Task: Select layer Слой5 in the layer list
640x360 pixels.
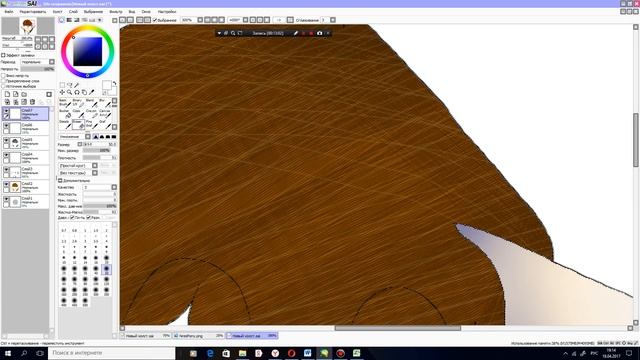Action: pyautogui.click(x=25, y=142)
